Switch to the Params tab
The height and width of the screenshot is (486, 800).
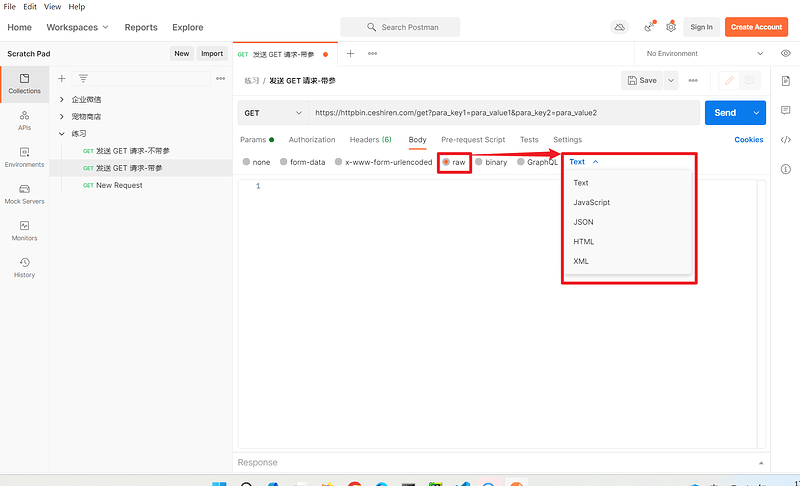point(257,140)
